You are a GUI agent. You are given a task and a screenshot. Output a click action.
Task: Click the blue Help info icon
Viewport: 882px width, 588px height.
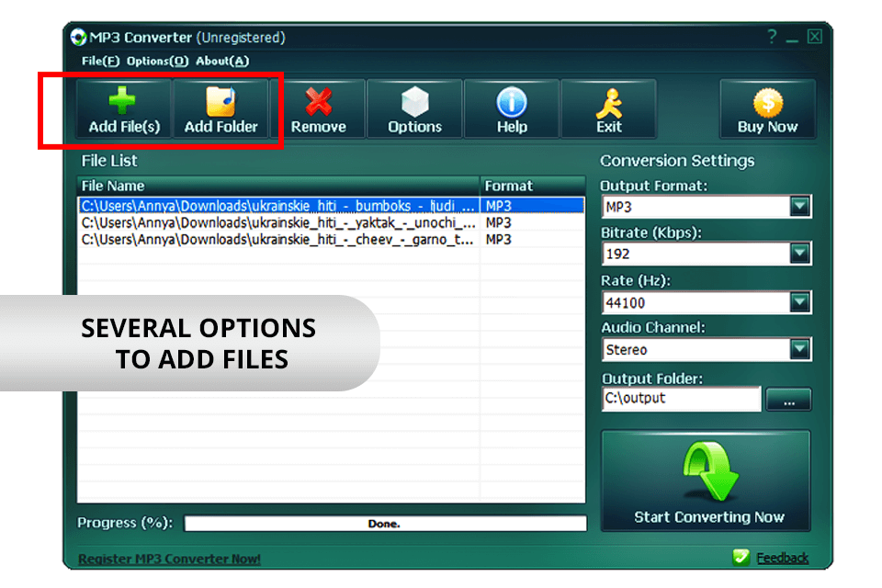[x=512, y=102]
